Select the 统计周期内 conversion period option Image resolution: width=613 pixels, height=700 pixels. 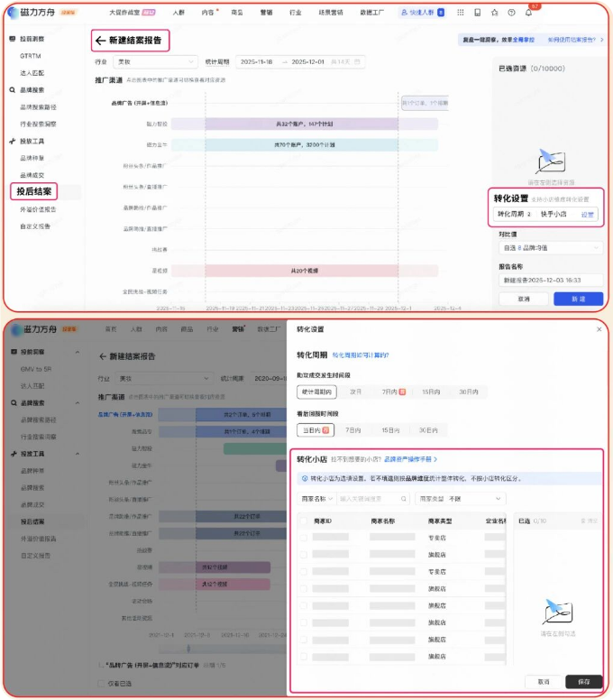[317, 391]
